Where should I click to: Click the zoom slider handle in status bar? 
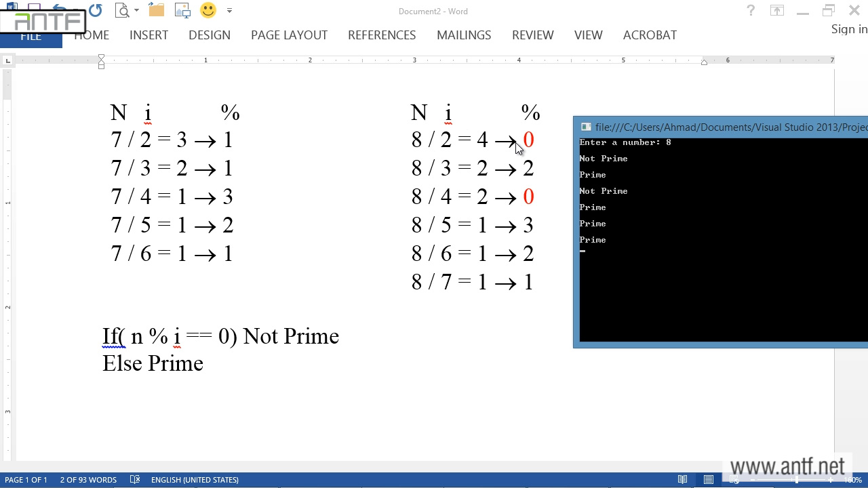(x=797, y=480)
